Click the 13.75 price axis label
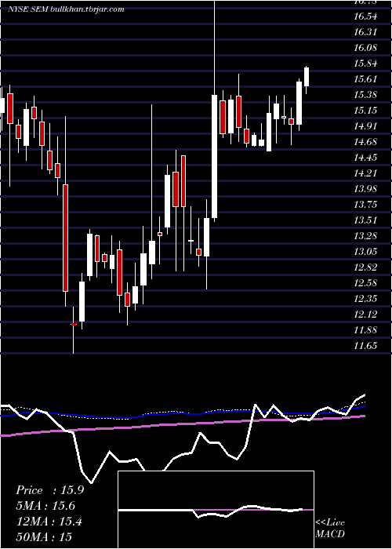The height and width of the screenshot is (549, 392). (x=365, y=205)
